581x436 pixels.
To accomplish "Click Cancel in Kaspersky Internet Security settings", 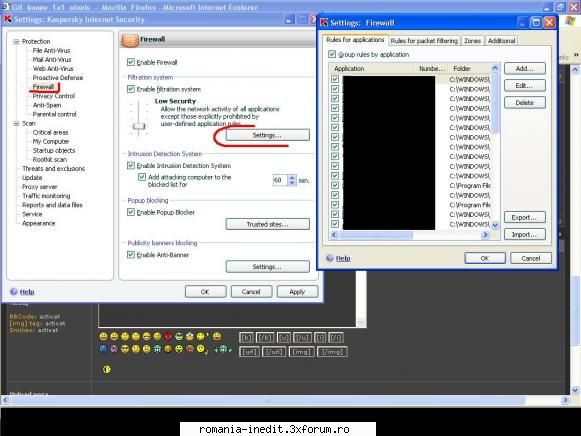I will click(x=251, y=292).
